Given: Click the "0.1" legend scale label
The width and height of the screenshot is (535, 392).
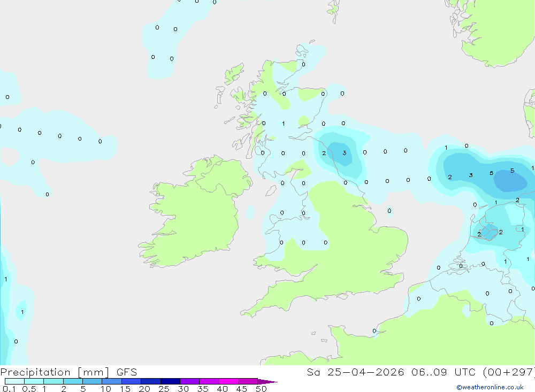Looking at the screenshot, I should coord(9,389).
